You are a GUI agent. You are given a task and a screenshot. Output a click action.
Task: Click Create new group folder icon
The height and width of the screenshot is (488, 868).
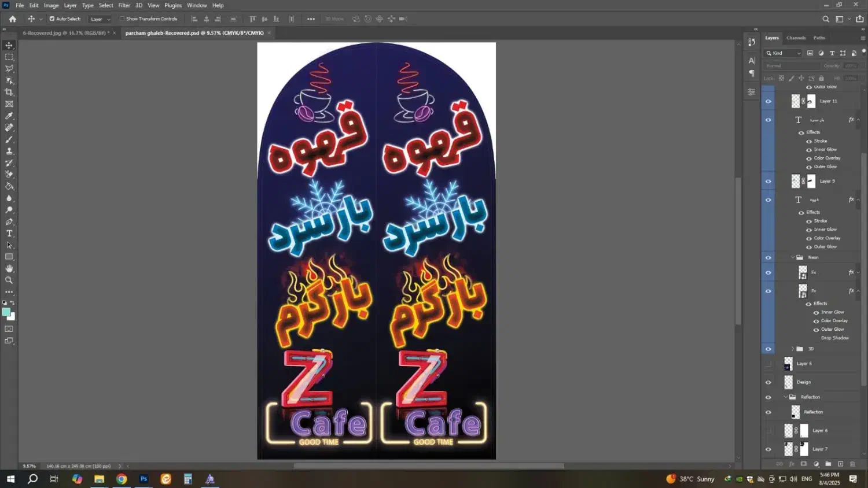coord(828,464)
